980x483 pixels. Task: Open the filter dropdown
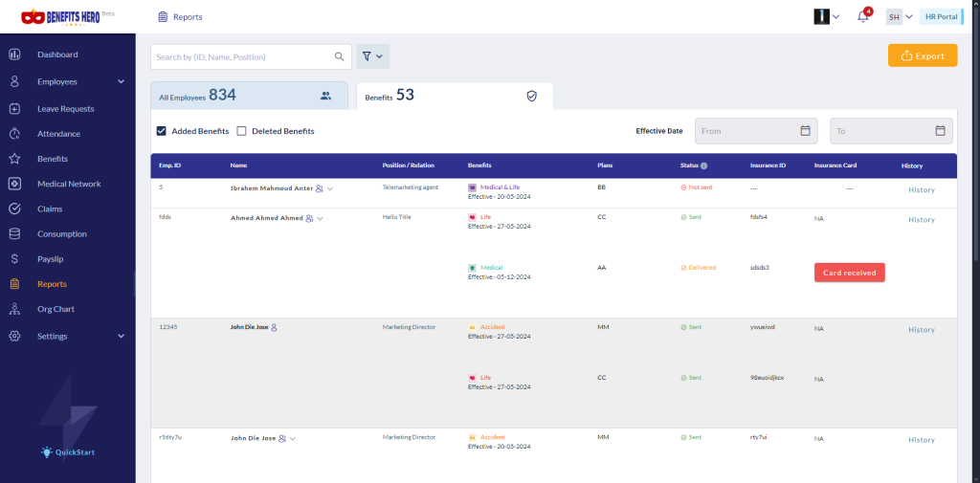click(372, 57)
